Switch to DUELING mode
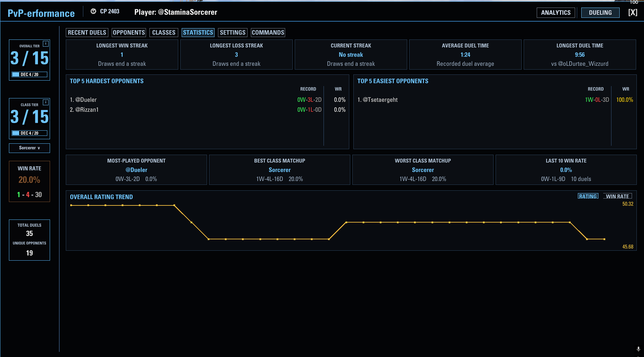The image size is (644, 357). coord(600,13)
